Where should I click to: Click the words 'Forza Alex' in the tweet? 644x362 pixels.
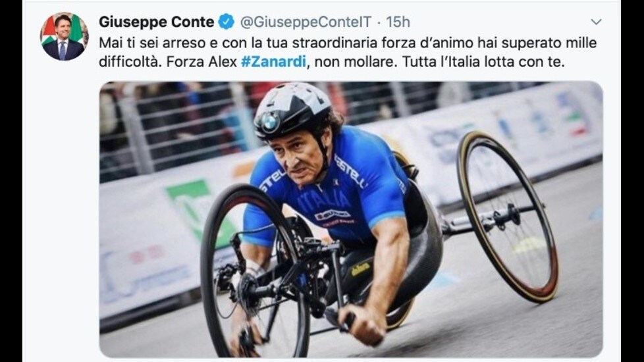click(201, 62)
